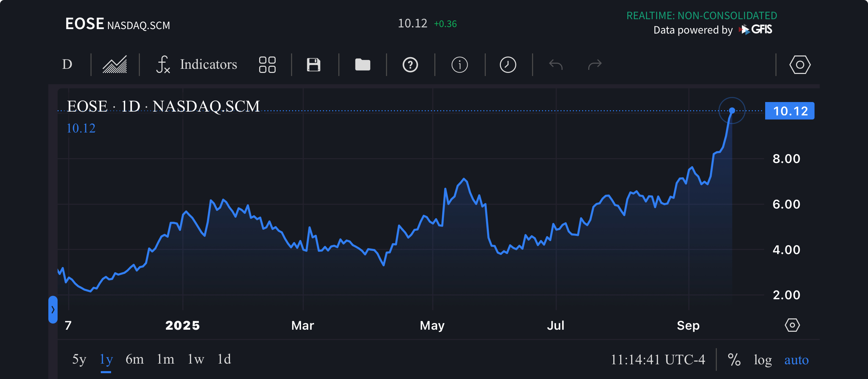The image size is (868, 379).
Task: Open help question mark icon
Action: coord(410,64)
